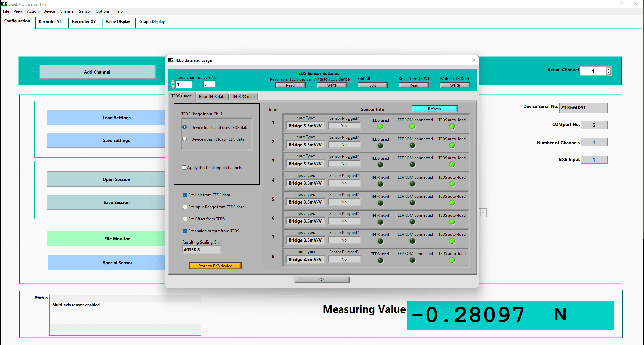Click the TEDS used LED for input 4
The image size is (644, 345).
[x=380, y=184]
